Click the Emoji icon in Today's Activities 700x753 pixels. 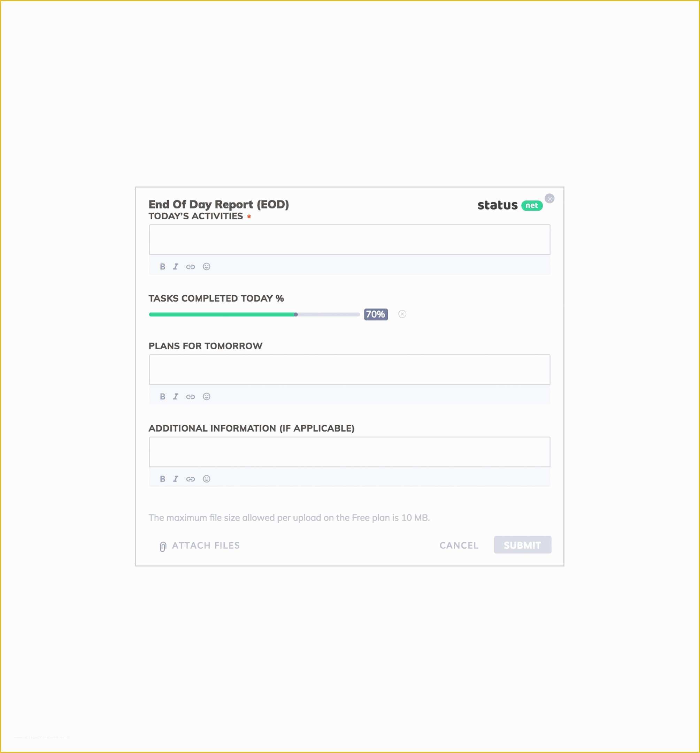tap(207, 267)
